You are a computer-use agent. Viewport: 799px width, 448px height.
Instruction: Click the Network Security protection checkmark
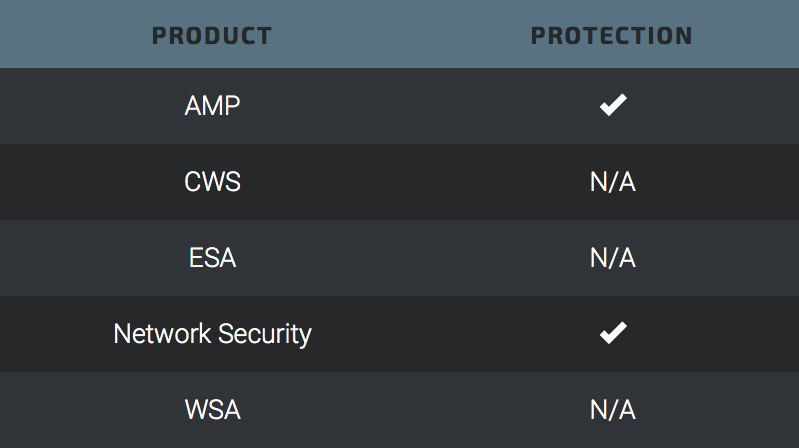[613, 333]
